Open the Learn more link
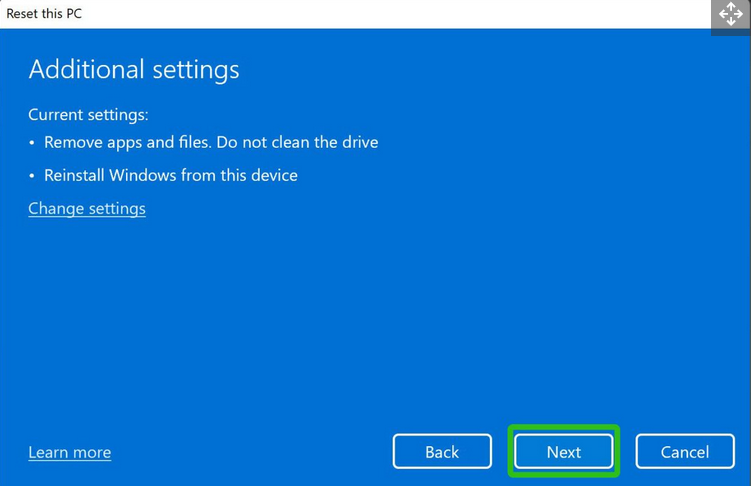The height and width of the screenshot is (486, 751). click(x=69, y=452)
